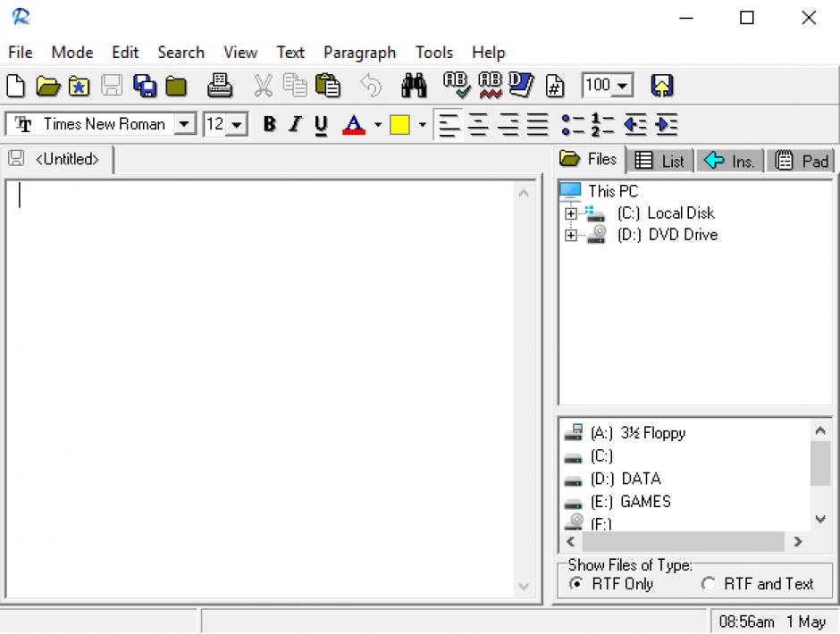Image resolution: width=840 pixels, height=634 pixels.
Task: Toggle live spelling AB wavy underline icon
Action: click(x=491, y=86)
